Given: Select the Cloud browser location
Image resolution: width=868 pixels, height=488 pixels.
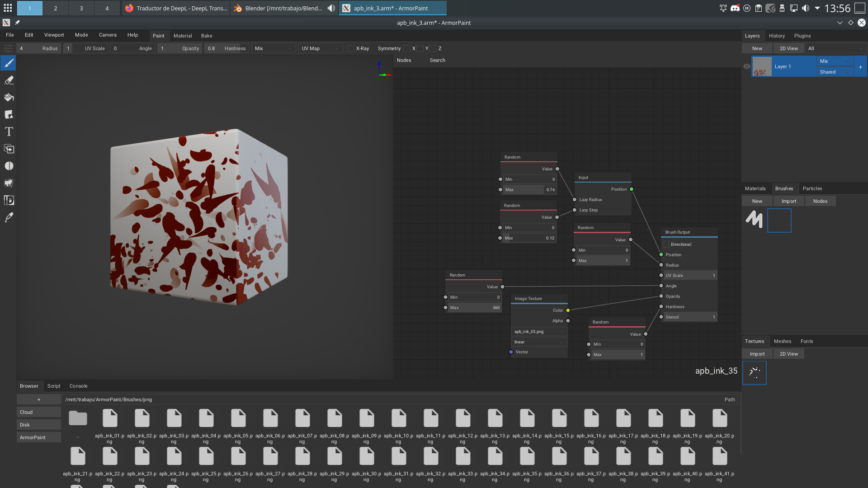Looking at the screenshot, I should click(x=39, y=412).
